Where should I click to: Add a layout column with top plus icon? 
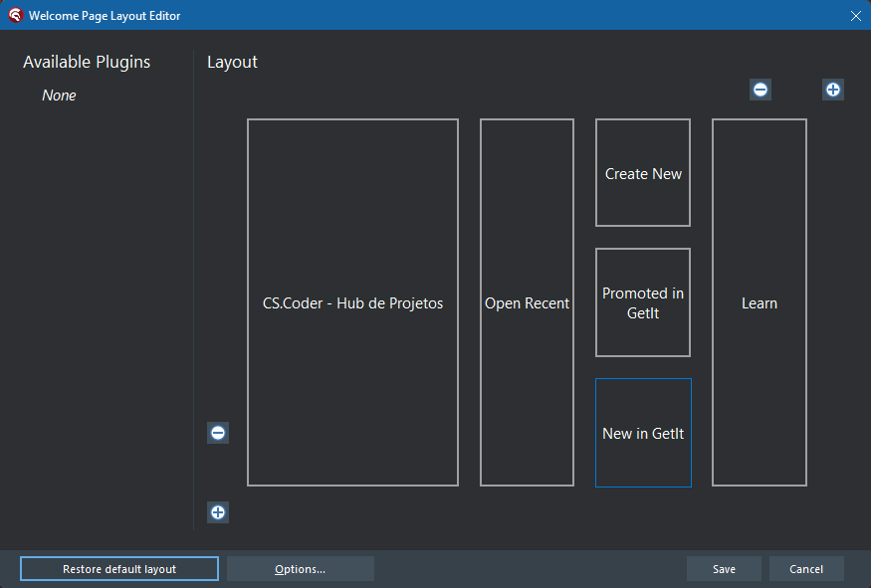(832, 90)
